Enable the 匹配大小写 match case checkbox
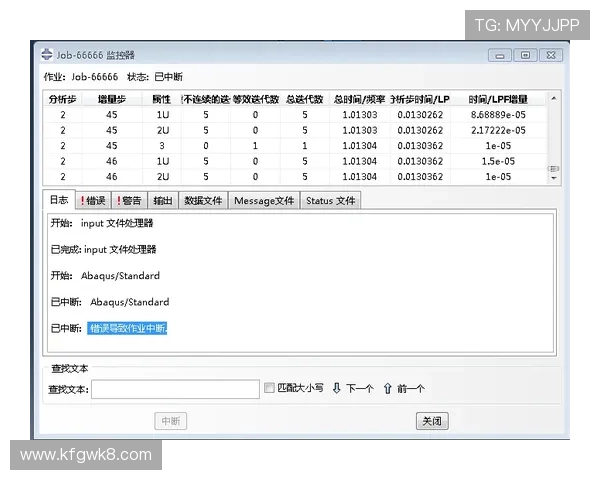This screenshot has height=480, width=600. pos(269,388)
